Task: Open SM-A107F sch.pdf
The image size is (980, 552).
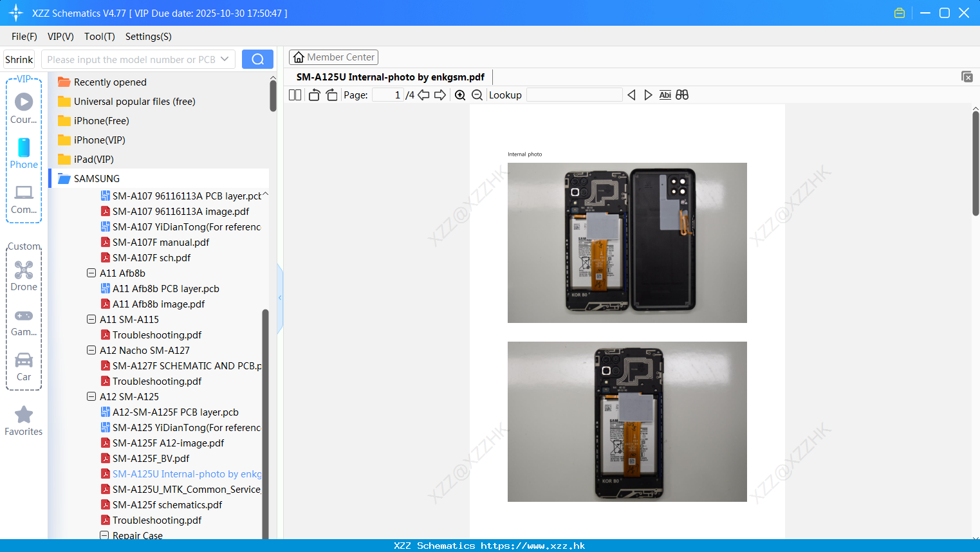Action: (151, 257)
